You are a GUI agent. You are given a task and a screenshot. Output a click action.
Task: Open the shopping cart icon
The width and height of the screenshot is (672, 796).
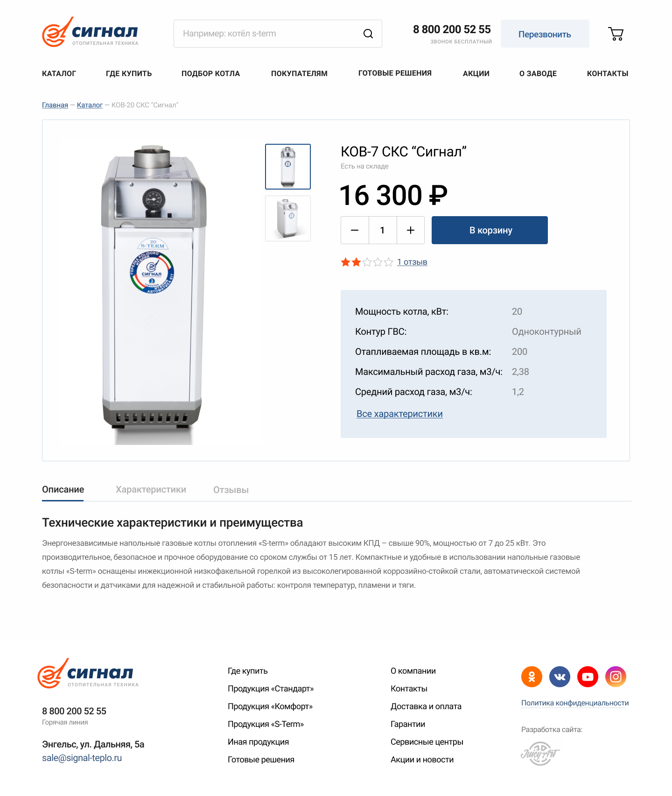(616, 34)
